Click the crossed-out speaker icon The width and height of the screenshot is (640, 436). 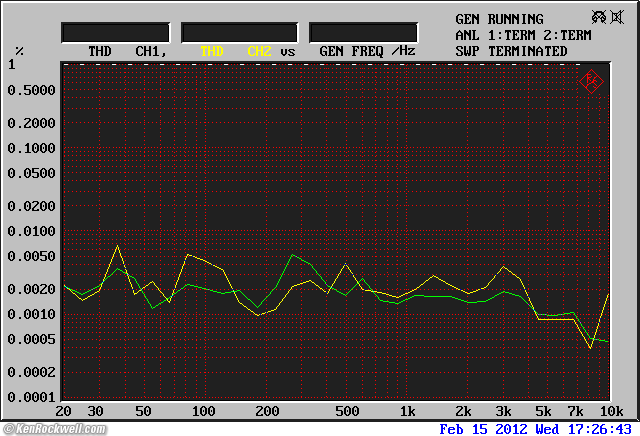click(617, 17)
